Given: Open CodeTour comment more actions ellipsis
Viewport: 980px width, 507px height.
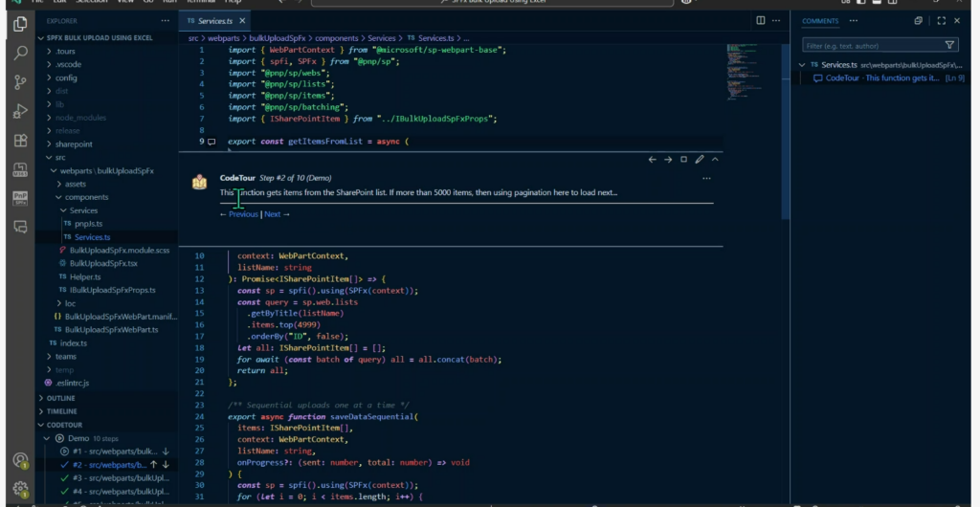Looking at the screenshot, I should tap(706, 178).
